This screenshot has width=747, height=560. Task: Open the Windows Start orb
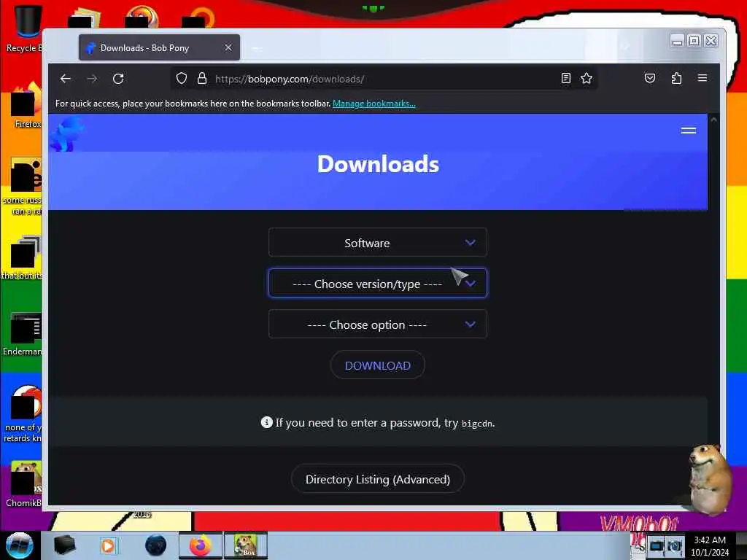[19, 545]
